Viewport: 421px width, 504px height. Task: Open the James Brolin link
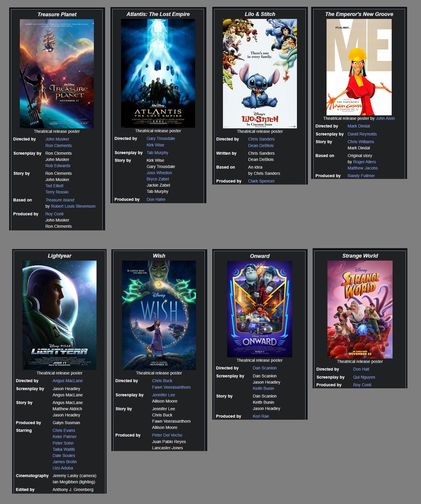[x=65, y=462]
